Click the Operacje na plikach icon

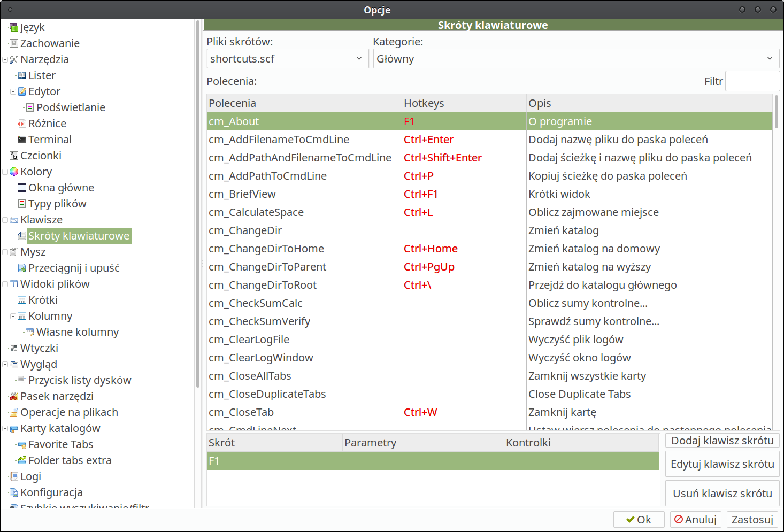14,412
